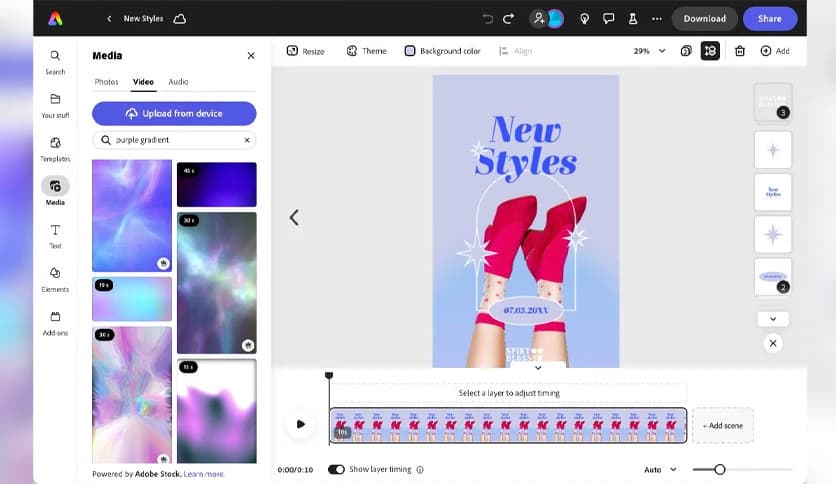Click the New Styles project title
This screenshot has width=836, height=484.
[x=143, y=19]
